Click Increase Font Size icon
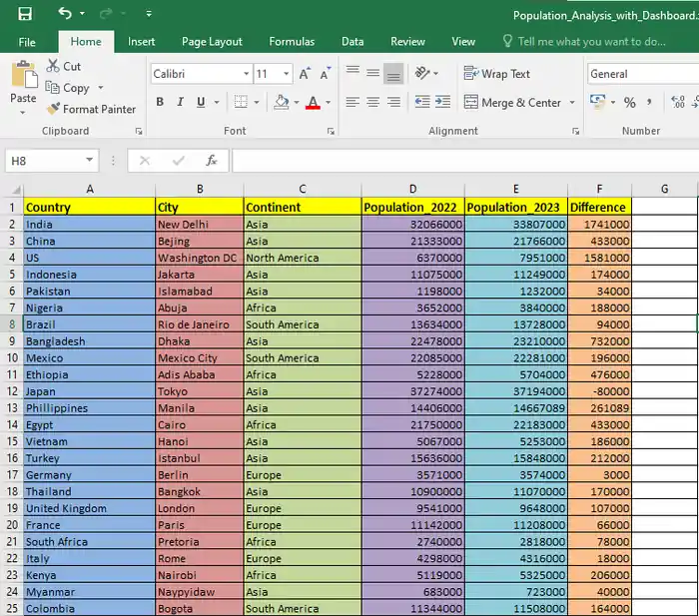Screen dimensions: 699x616 305,74
